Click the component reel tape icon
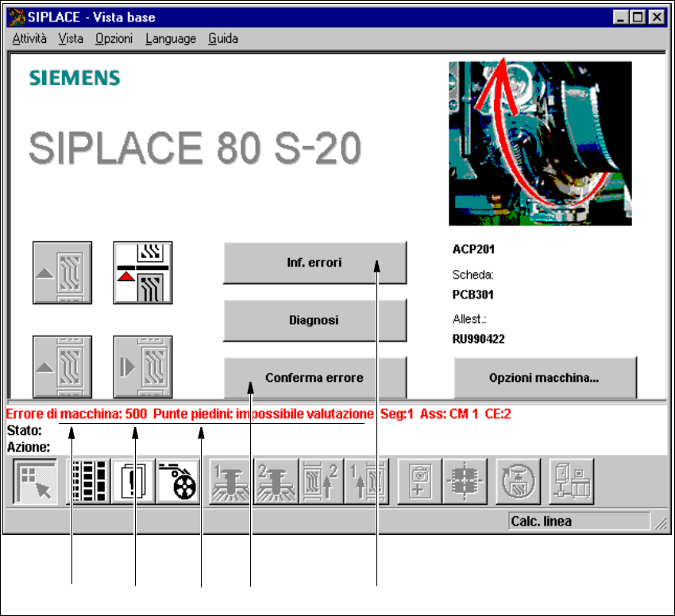This screenshot has height=616, width=675. [178, 481]
